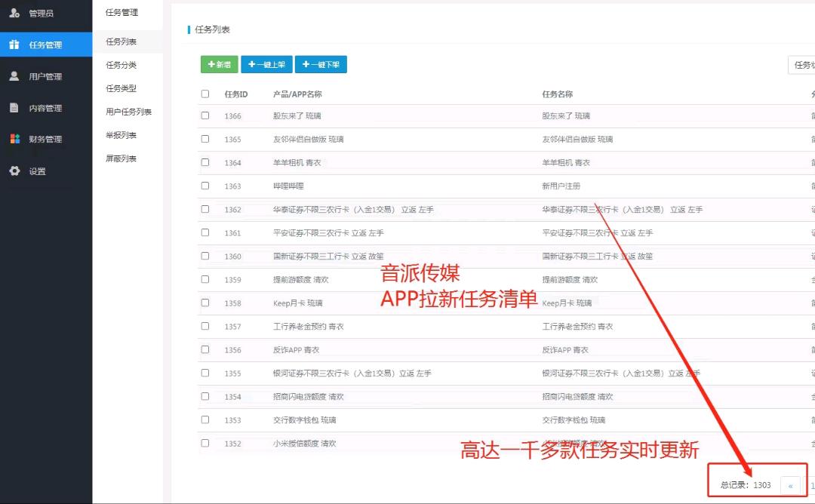
Task: Click the 内容管理 document icon
Action: tap(14, 108)
